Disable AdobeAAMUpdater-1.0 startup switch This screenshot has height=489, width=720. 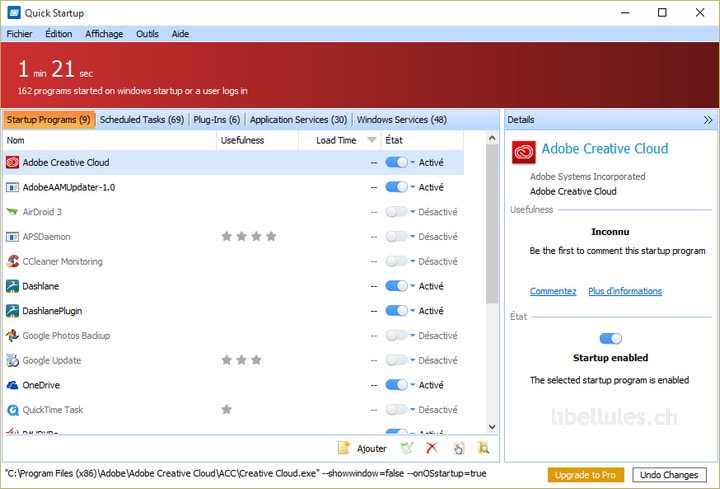point(396,187)
